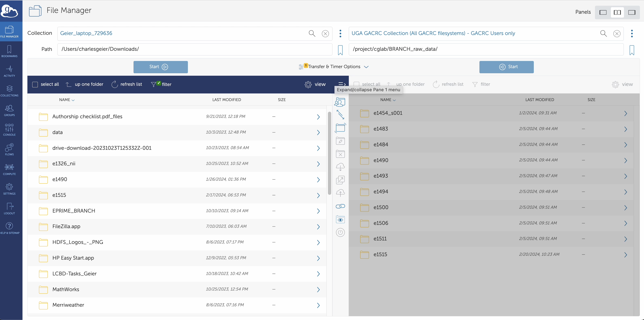The image size is (644, 320).
Task: Open the Bookmarks sidebar section
Action: [x=9, y=51]
